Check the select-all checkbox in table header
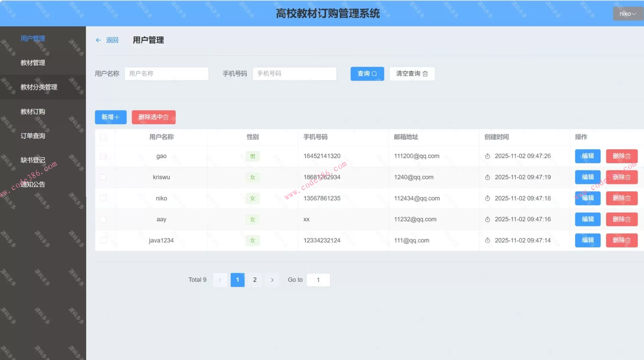Screen dimensions: 644x360 click(103, 137)
